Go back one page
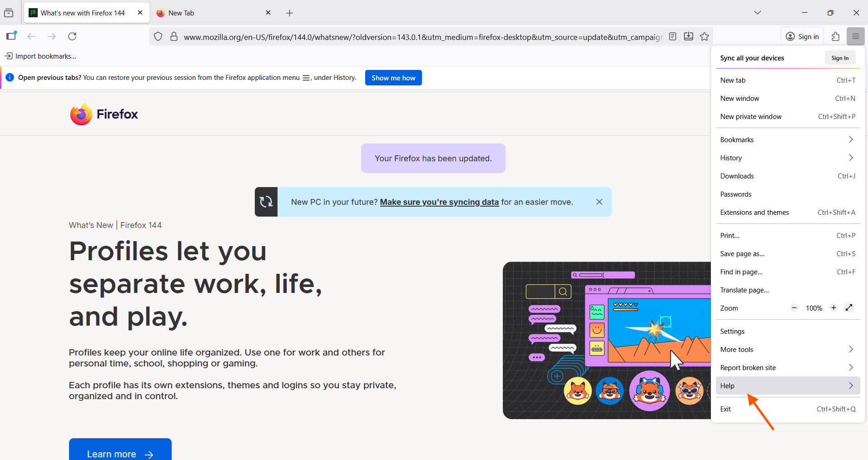 (x=31, y=36)
